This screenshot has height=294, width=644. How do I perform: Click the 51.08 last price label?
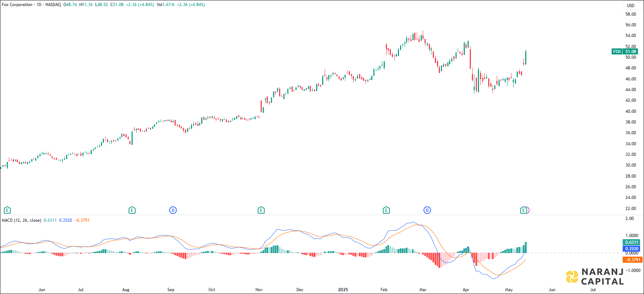(630, 52)
